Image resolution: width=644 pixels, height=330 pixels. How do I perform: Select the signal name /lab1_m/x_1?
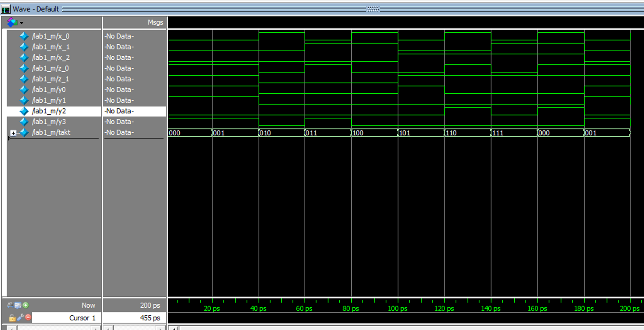(50, 47)
